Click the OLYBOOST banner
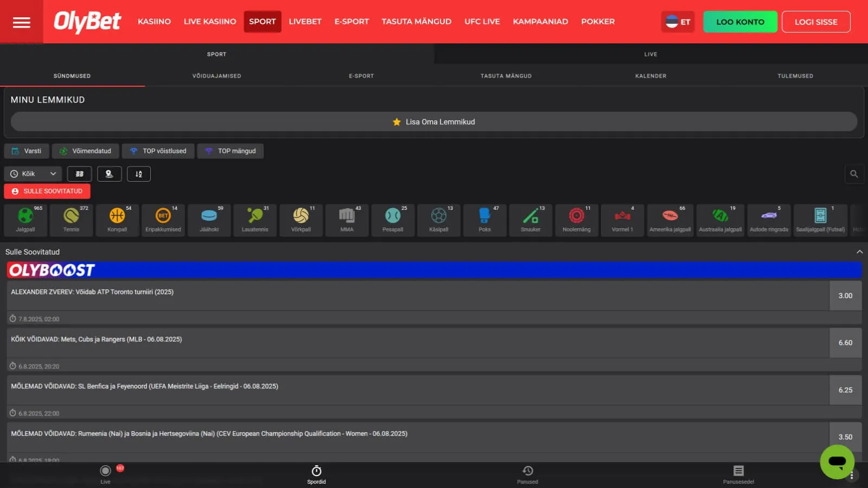 (434, 270)
